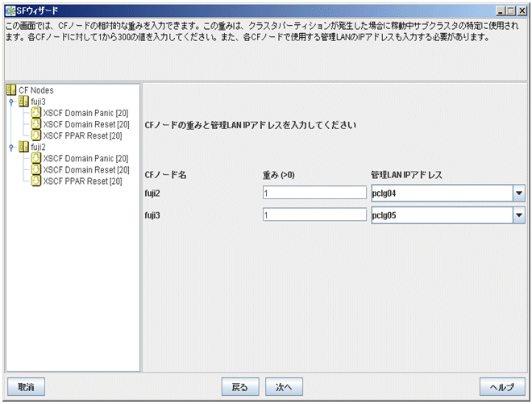The width and height of the screenshot is (532, 404).
Task: Click the weight field for fuji2
Action: tap(314, 193)
